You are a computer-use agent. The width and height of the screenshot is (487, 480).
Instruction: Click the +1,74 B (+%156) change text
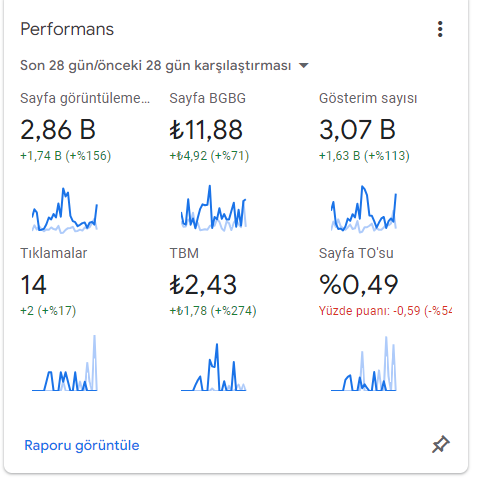[65, 156]
